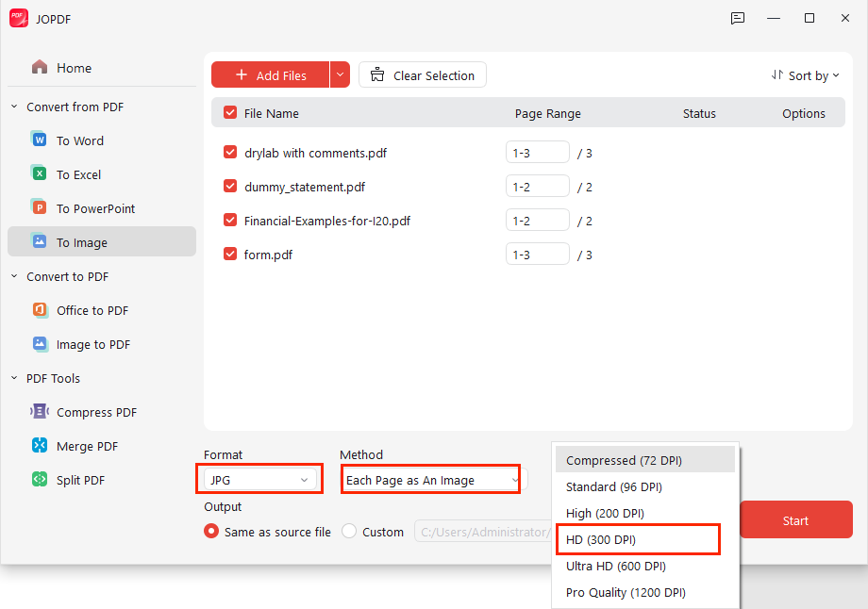Select the To Image icon

[x=40, y=241]
